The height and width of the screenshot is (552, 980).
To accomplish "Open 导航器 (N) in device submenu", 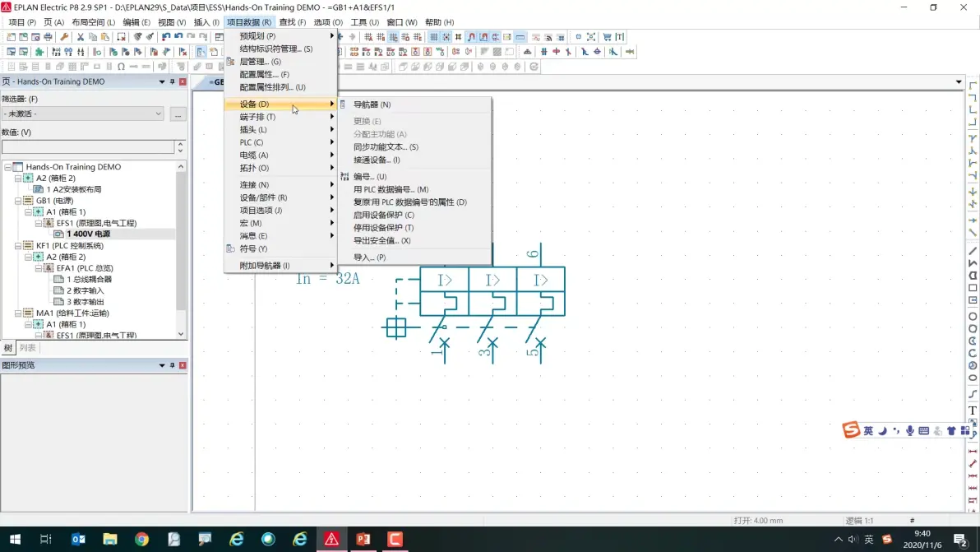I will [x=372, y=104].
